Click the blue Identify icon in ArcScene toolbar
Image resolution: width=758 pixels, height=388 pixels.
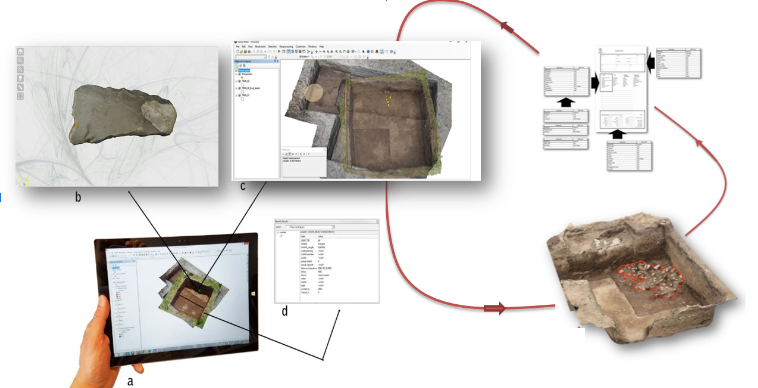click(368, 52)
